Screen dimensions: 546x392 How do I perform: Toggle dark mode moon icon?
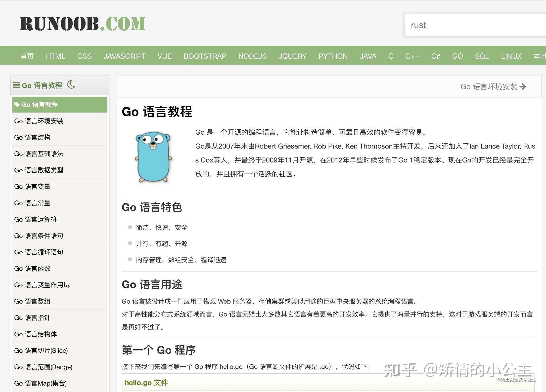(71, 85)
